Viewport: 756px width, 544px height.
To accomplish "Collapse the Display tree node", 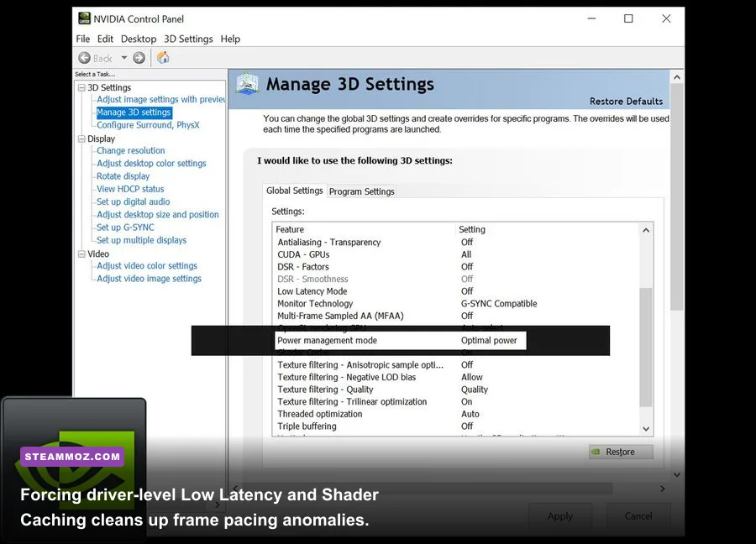I will tap(81, 139).
